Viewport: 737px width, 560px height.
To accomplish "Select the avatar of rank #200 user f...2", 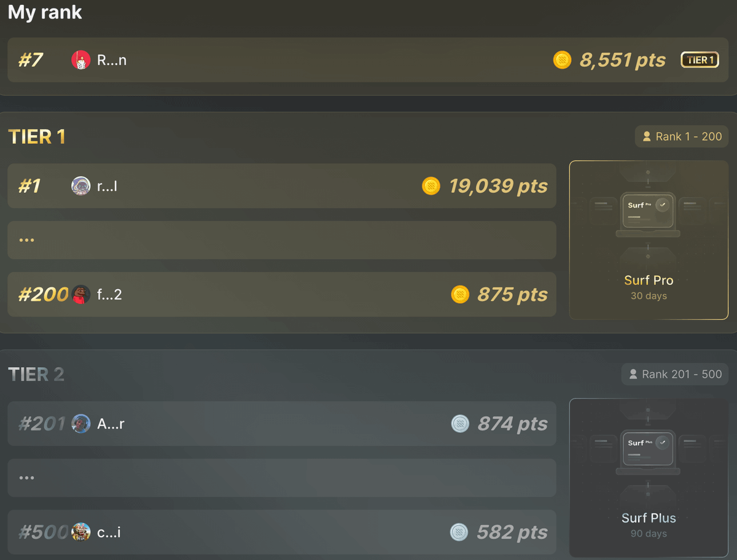I will coord(81,295).
